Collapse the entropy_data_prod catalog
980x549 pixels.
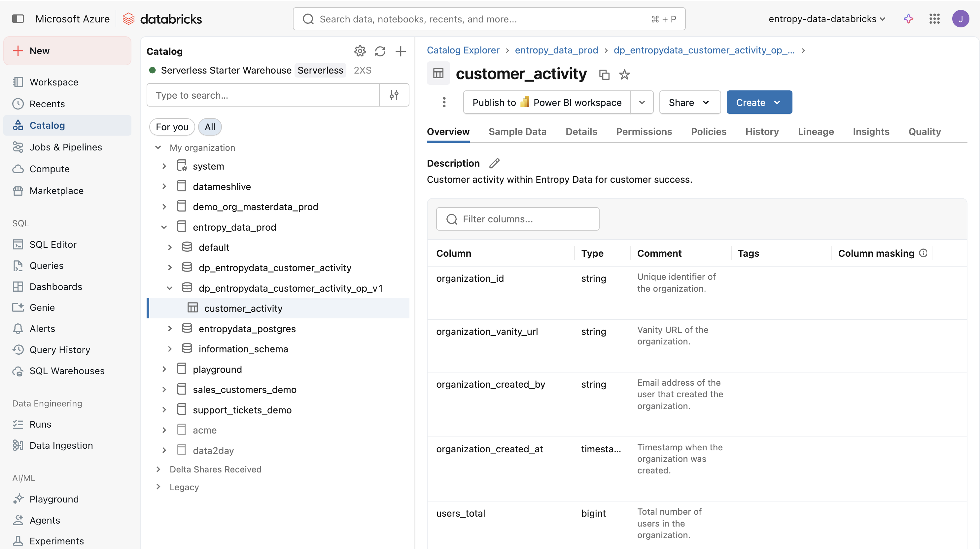click(164, 227)
